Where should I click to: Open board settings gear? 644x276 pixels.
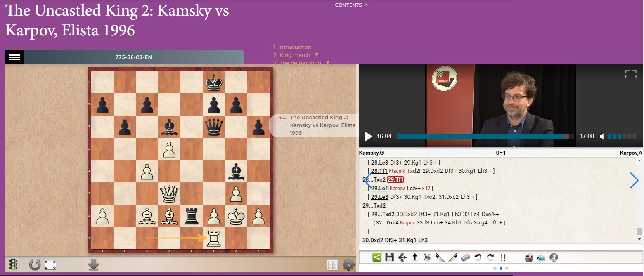(x=349, y=265)
